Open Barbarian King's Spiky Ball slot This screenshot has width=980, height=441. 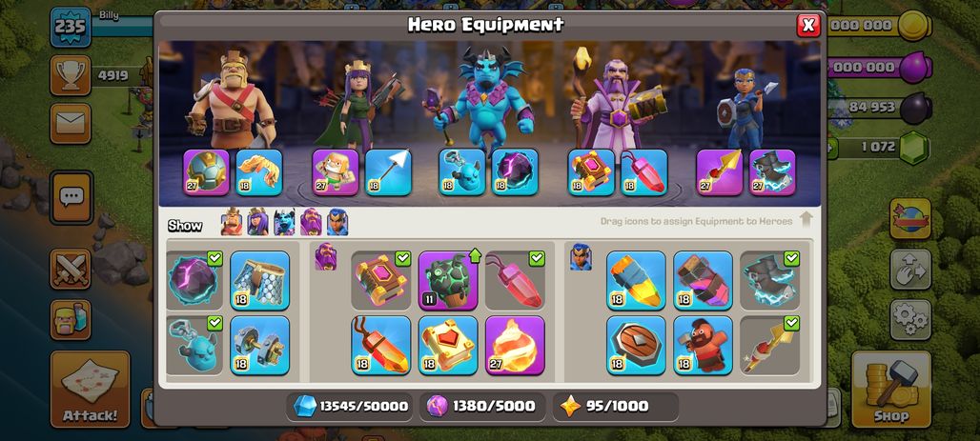[206, 172]
